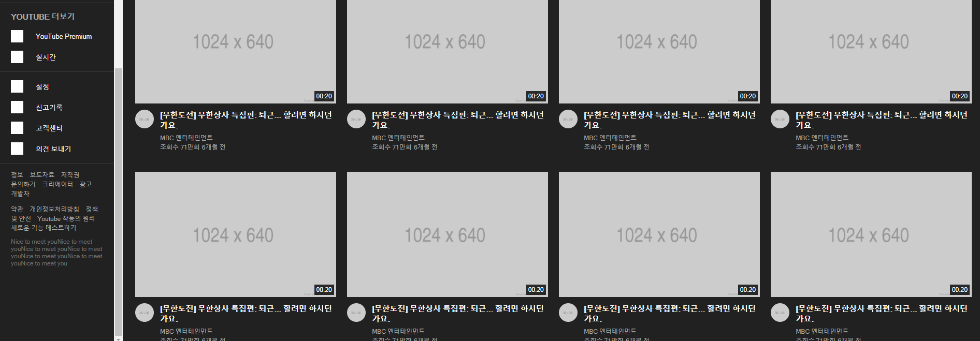980x341 pixels.
Task: Click the white icon beside 실시간
Action: [x=17, y=57]
